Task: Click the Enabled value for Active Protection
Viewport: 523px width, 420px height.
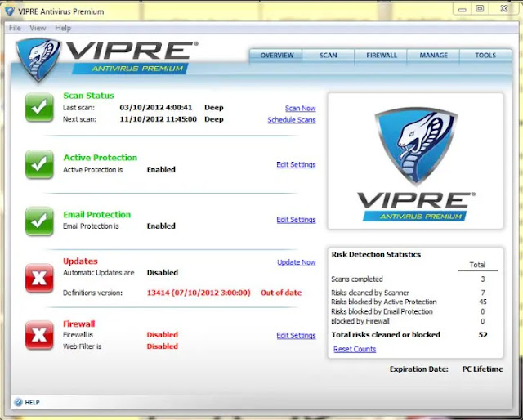Action: pyautogui.click(x=161, y=169)
